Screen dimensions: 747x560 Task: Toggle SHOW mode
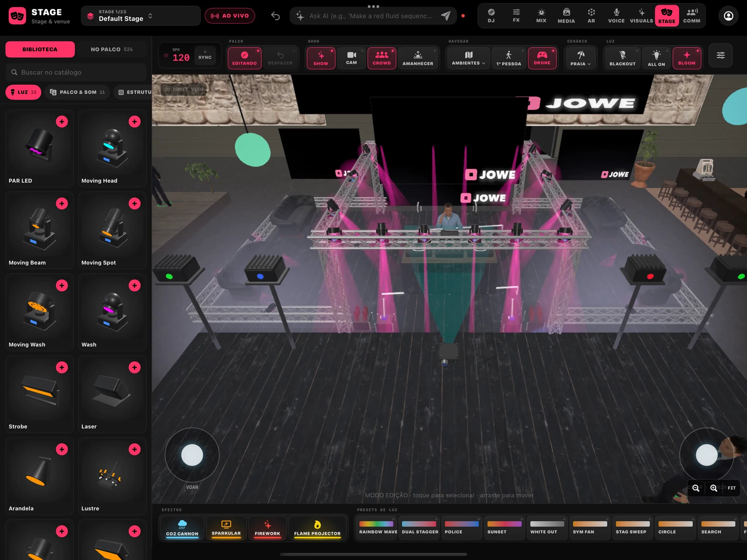(321, 58)
